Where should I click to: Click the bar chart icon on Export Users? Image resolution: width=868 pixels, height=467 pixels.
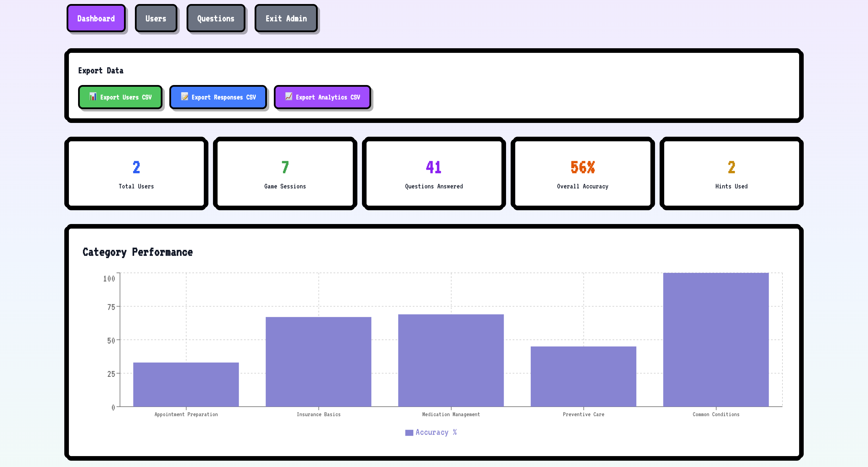pyautogui.click(x=93, y=97)
